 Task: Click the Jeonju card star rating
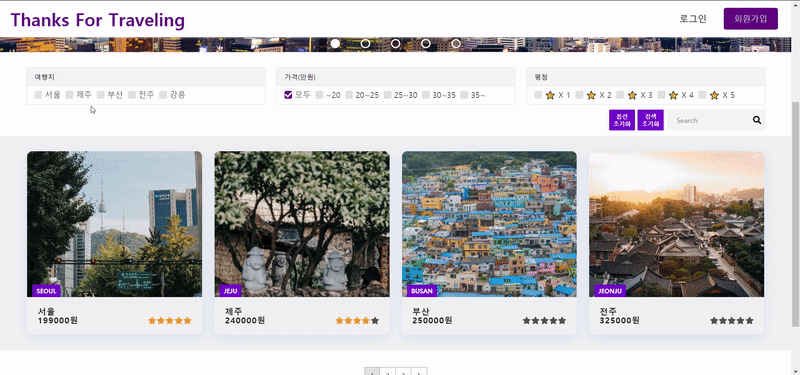click(x=732, y=321)
